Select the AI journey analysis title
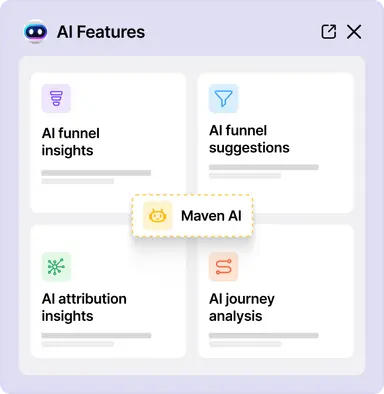The image size is (384, 394). (242, 307)
